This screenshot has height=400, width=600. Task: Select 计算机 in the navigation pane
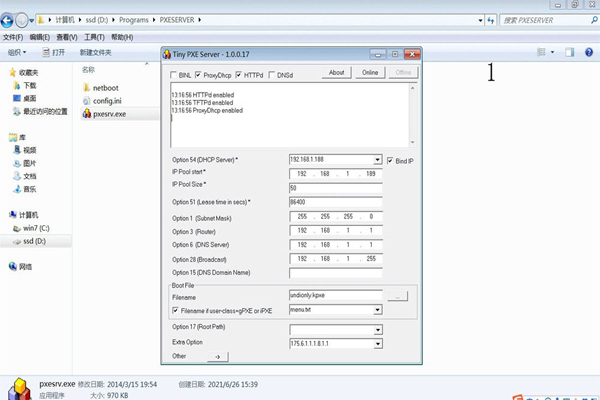24,215
